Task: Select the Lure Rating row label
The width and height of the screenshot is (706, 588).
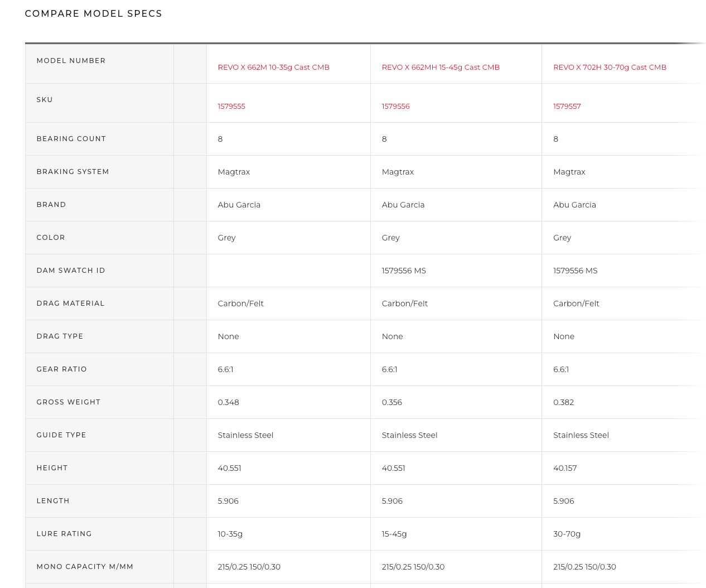Action: [64, 534]
